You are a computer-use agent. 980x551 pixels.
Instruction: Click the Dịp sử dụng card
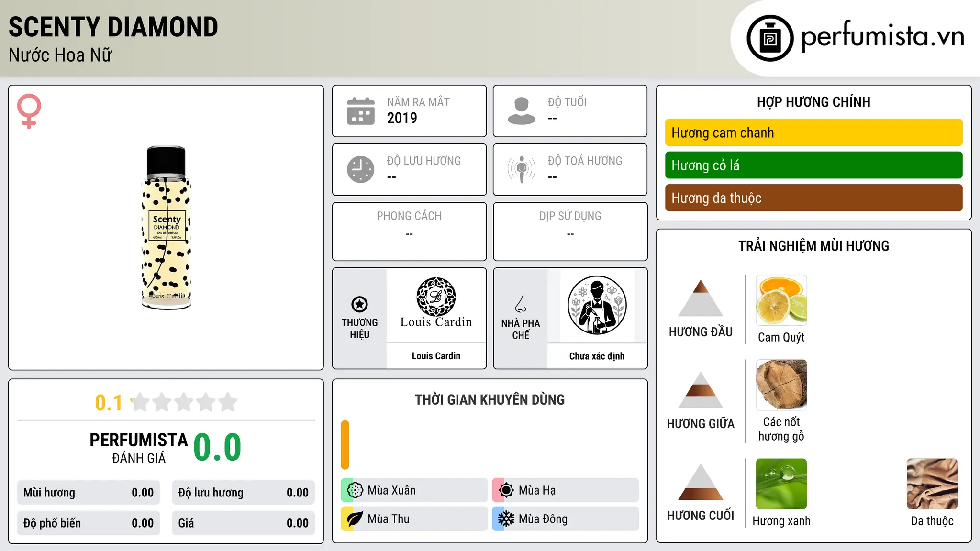[570, 231]
